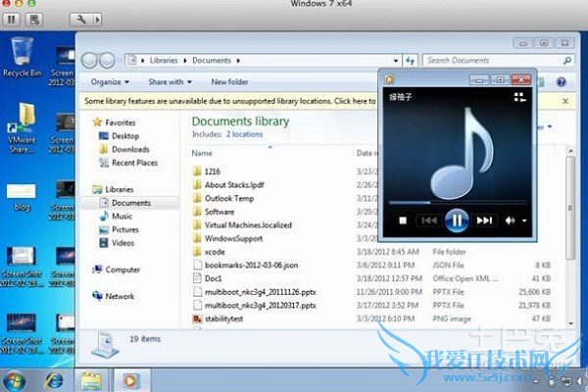Viewport: 588px width, 392px height.
Task: Switch media player to library view
Action: [x=519, y=98]
